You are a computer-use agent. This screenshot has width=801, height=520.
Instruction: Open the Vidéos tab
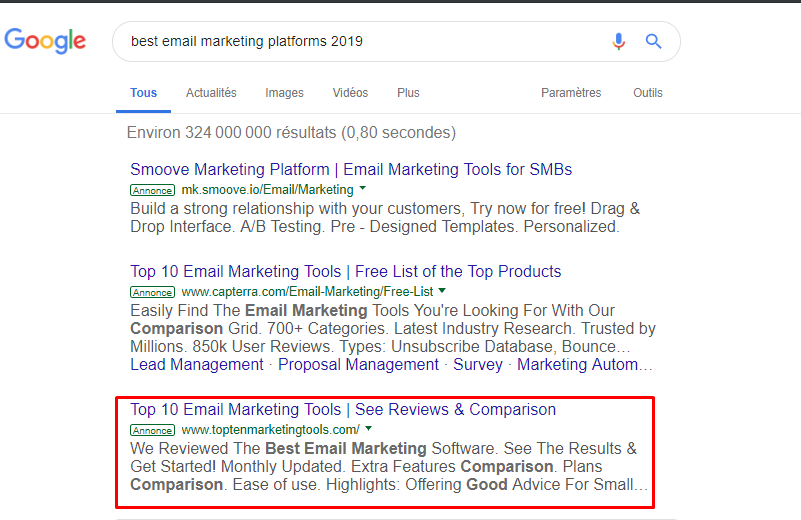coord(350,93)
